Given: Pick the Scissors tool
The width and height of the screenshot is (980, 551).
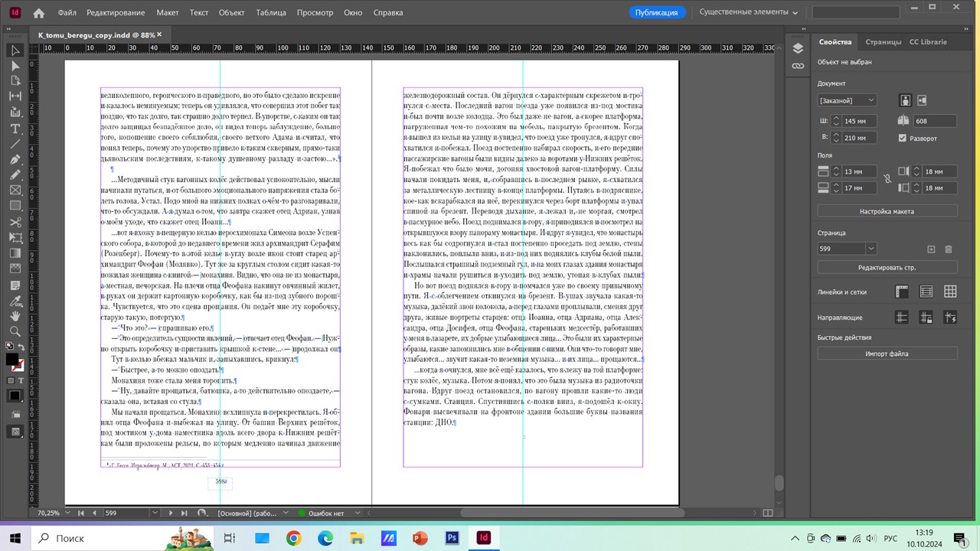Looking at the screenshot, I should [x=15, y=222].
